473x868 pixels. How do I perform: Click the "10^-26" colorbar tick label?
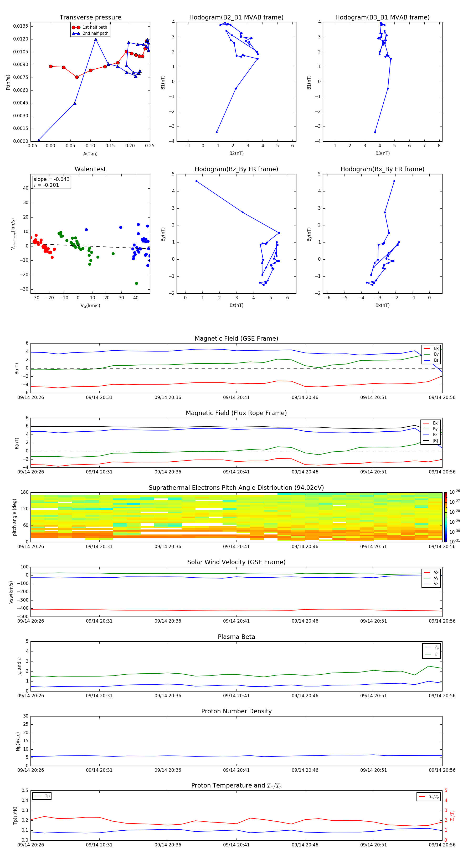click(455, 492)
